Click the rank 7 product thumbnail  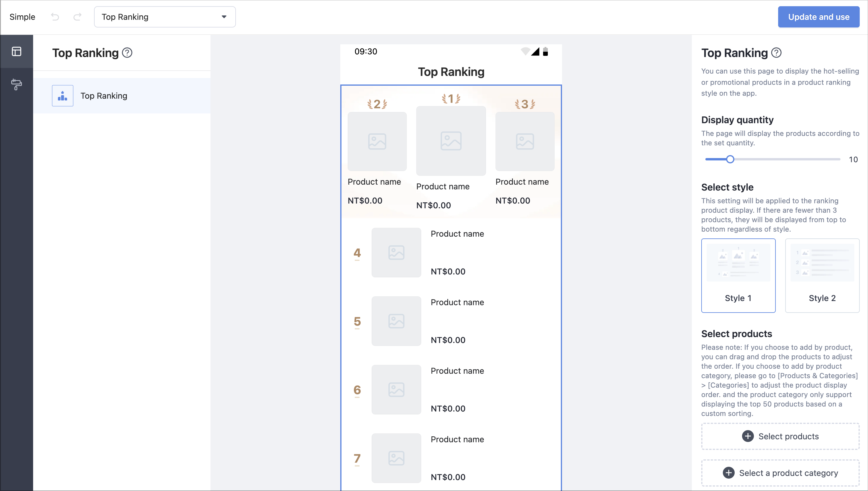[x=396, y=458]
